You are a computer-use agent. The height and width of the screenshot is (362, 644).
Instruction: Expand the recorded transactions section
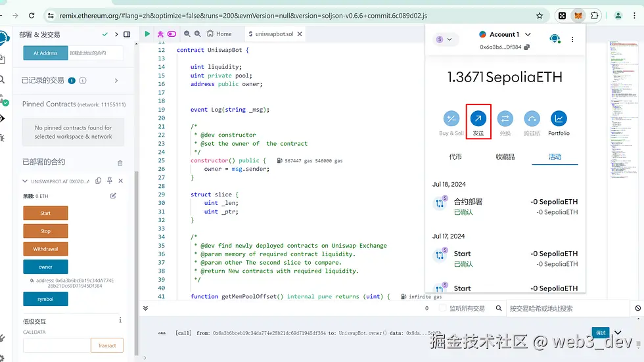[116, 80]
